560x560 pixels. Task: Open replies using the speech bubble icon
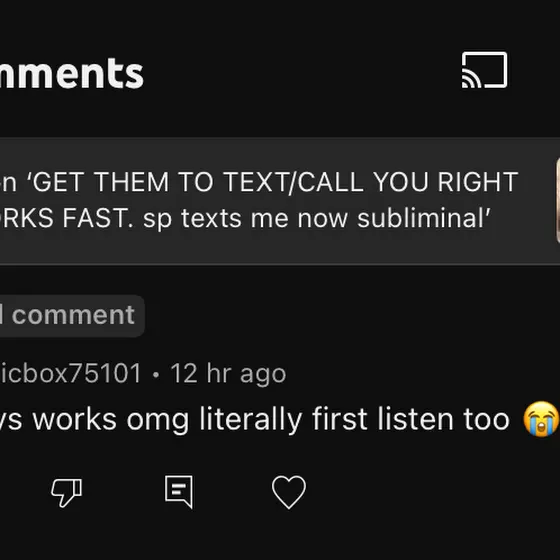179,491
